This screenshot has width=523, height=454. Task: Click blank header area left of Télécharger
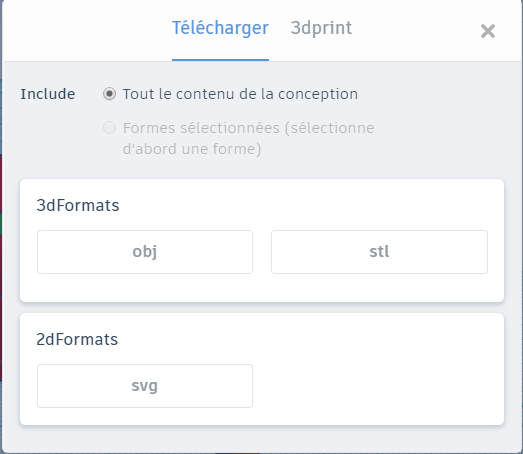(87, 30)
